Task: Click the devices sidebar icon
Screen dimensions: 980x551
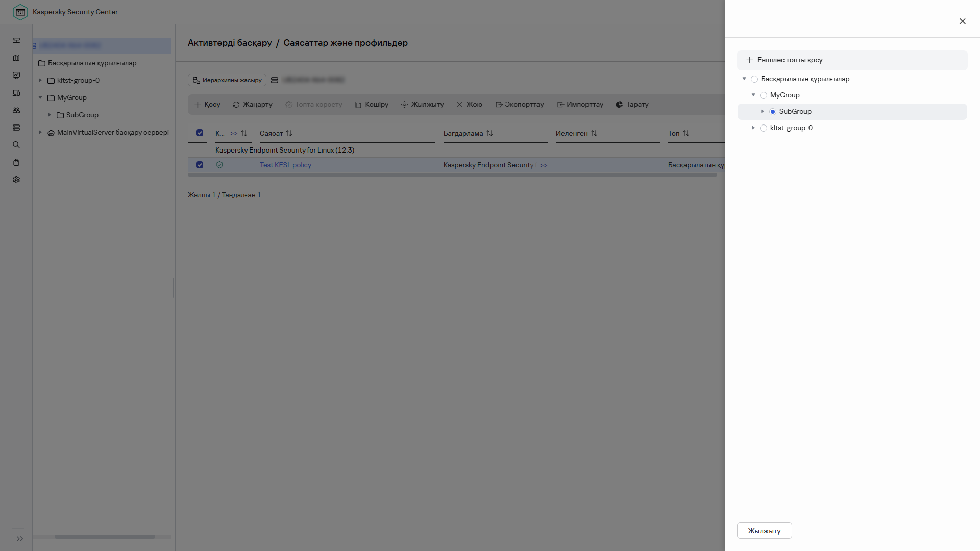Action: [x=16, y=93]
